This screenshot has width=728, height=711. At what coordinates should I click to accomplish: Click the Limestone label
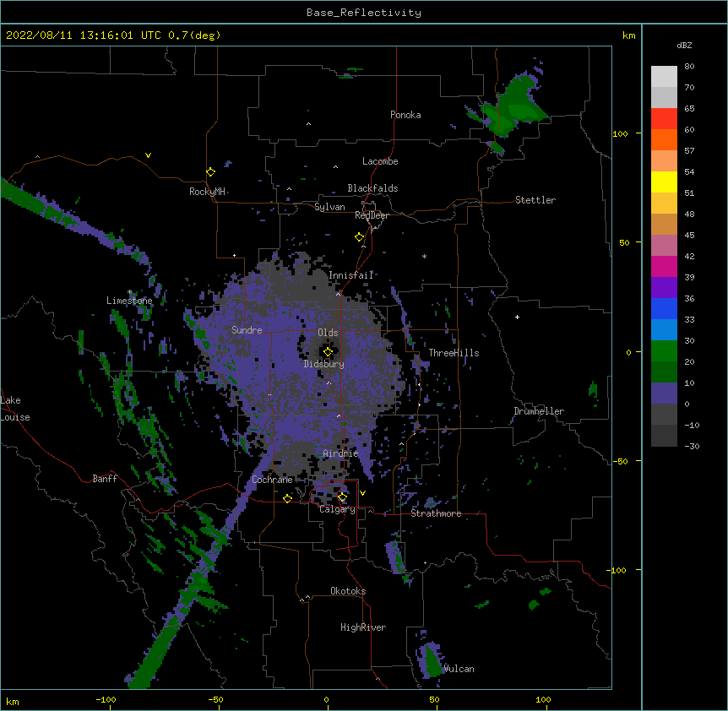[129, 301]
